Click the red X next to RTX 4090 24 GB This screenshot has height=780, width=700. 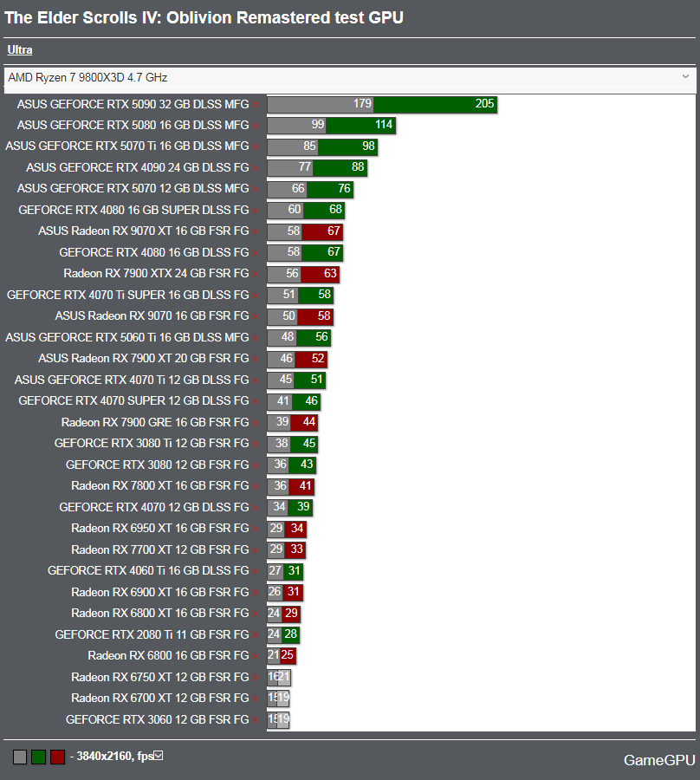click(x=256, y=169)
